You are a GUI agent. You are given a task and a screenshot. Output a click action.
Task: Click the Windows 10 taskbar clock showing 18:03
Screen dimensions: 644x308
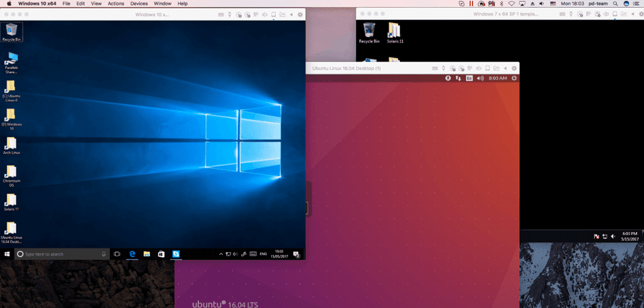point(280,254)
